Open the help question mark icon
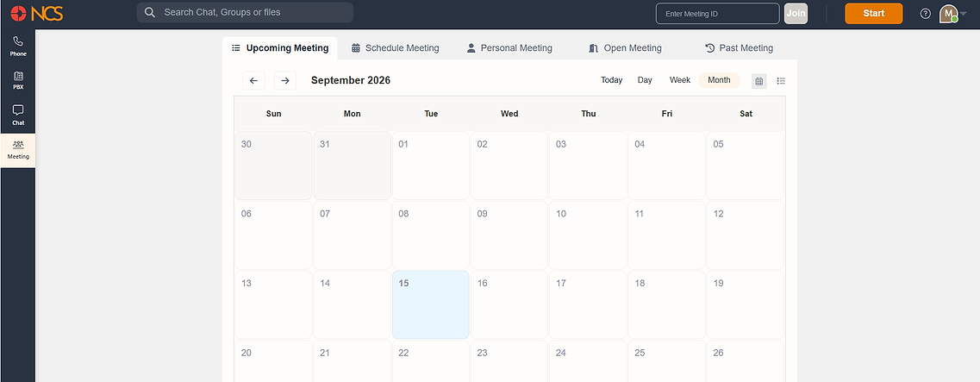980x382 pixels. (x=926, y=14)
